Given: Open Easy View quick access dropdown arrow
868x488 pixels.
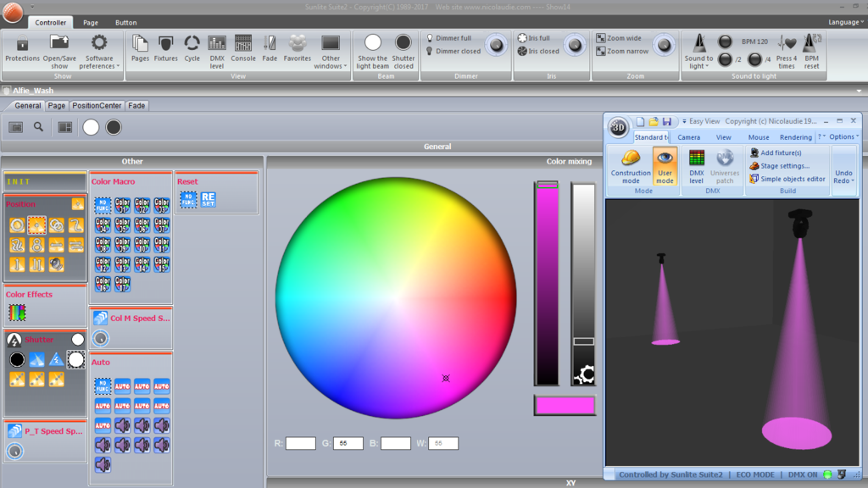Looking at the screenshot, I should click(x=684, y=121).
